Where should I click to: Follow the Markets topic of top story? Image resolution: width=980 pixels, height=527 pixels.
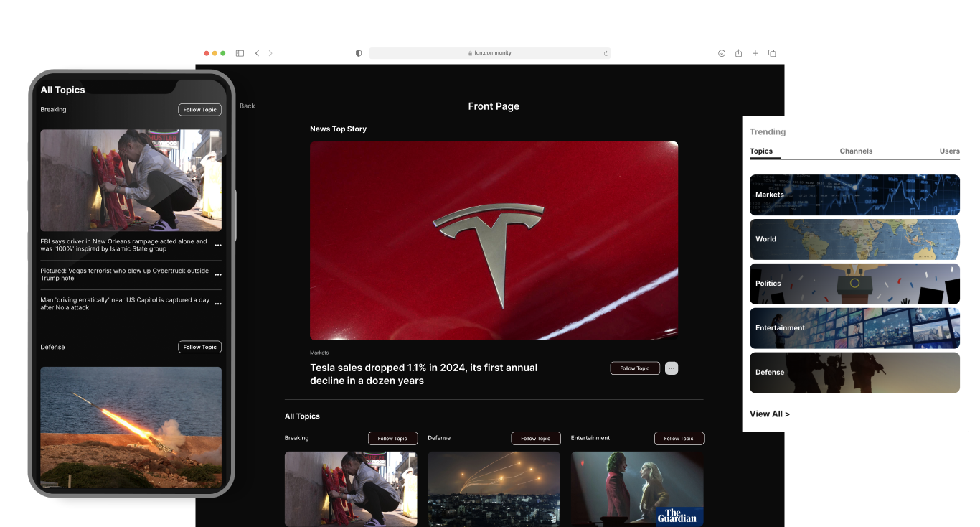[635, 368]
